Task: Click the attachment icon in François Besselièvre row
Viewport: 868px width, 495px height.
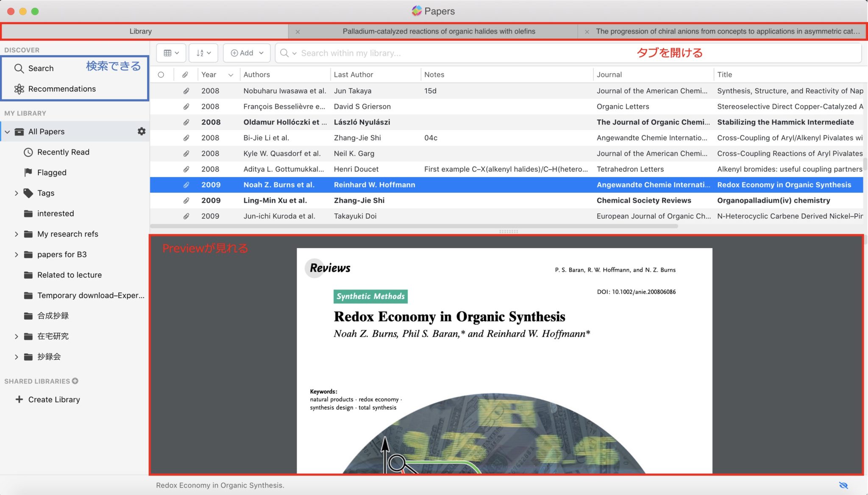Action: [x=186, y=106]
